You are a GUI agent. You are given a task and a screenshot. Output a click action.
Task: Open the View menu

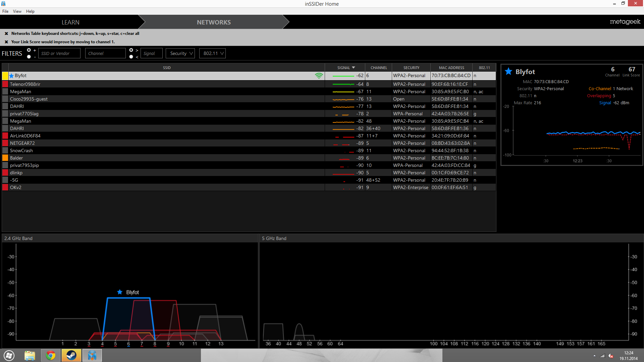(x=17, y=11)
